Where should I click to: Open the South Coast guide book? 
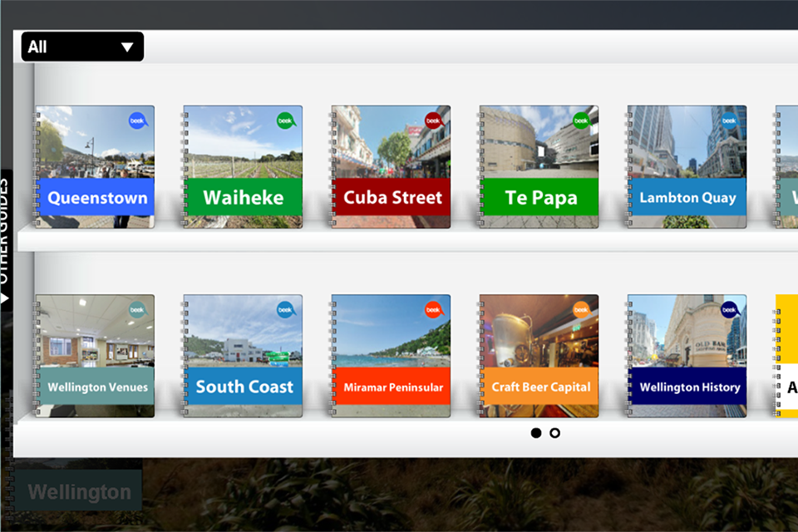pos(243,356)
